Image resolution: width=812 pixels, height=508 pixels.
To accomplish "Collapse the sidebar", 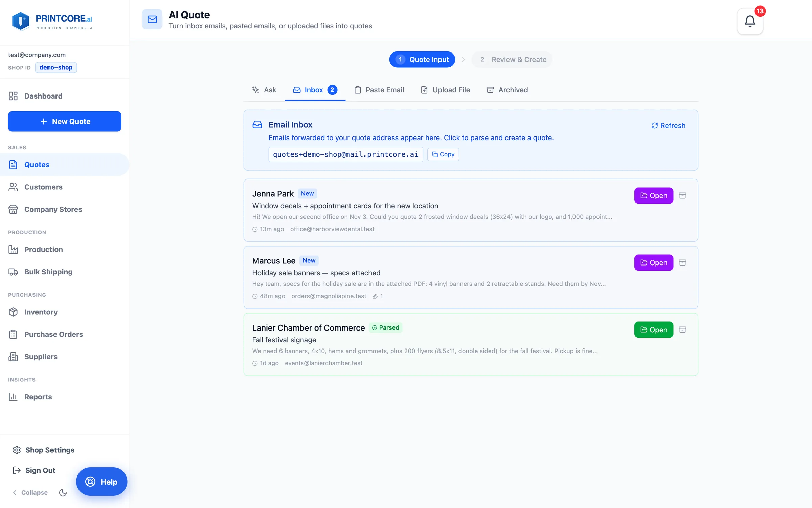I will click(x=30, y=492).
